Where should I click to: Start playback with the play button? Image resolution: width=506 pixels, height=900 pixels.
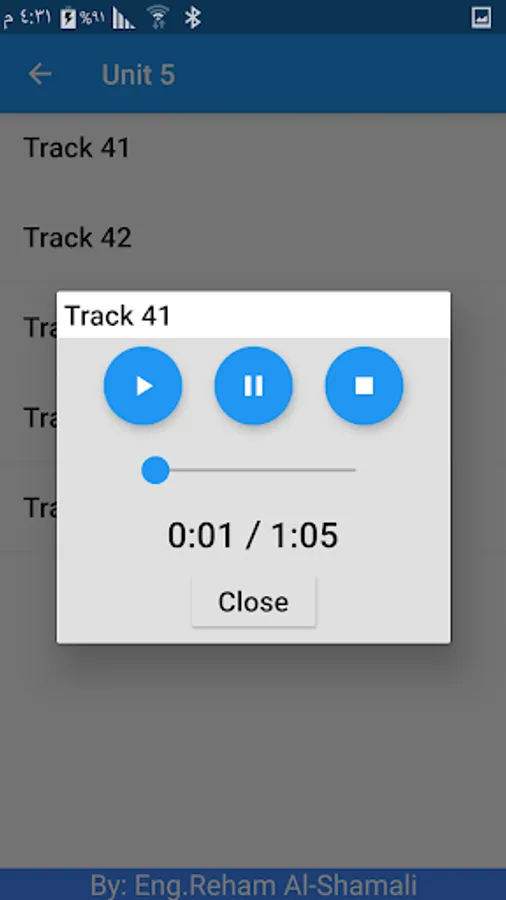[143, 386]
